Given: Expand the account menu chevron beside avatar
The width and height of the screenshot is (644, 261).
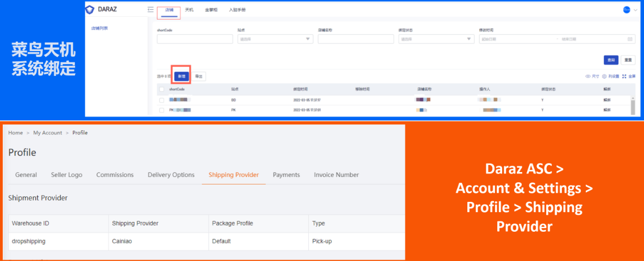Looking at the screenshot, I should 635,10.
